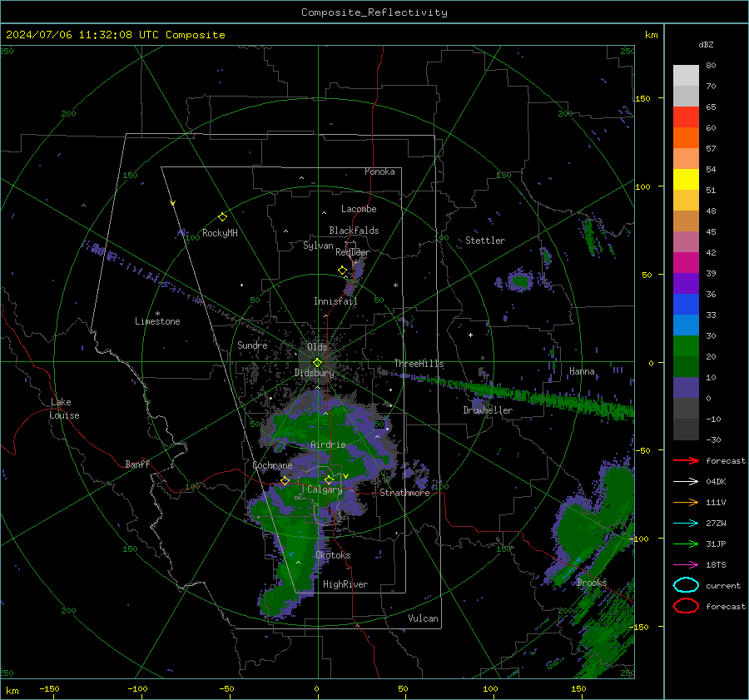Click the red forecast arrow legend icon
The width and height of the screenshot is (749, 700).
click(686, 460)
